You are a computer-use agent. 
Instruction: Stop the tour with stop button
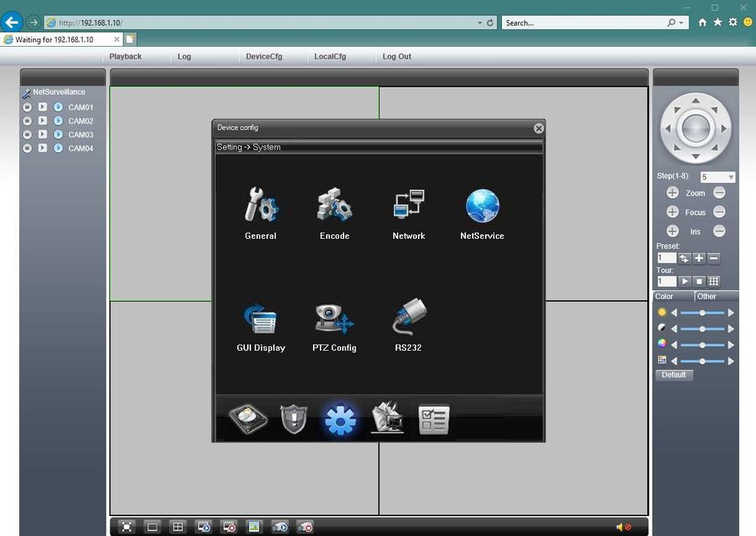pos(699,281)
